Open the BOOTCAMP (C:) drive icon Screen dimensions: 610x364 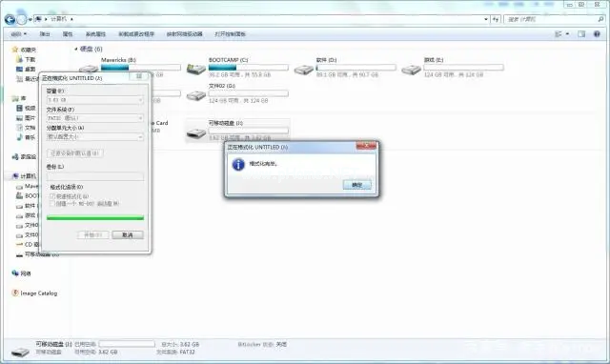pos(195,70)
